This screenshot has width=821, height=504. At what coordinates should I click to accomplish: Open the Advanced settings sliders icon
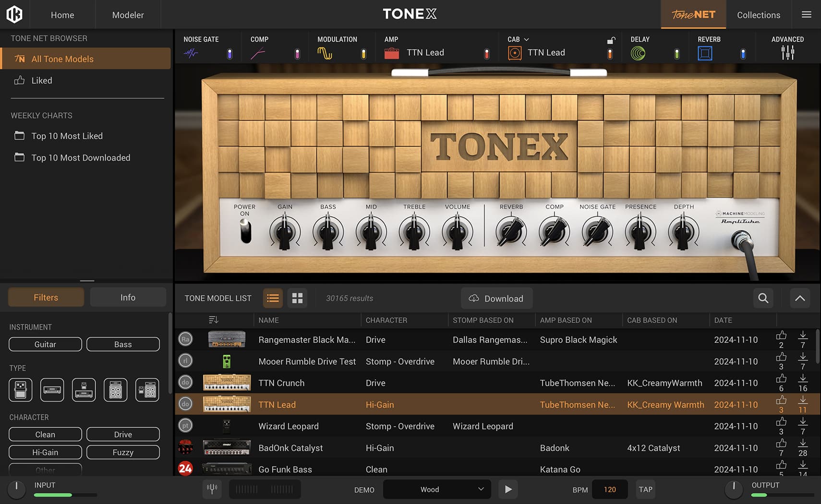(787, 53)
